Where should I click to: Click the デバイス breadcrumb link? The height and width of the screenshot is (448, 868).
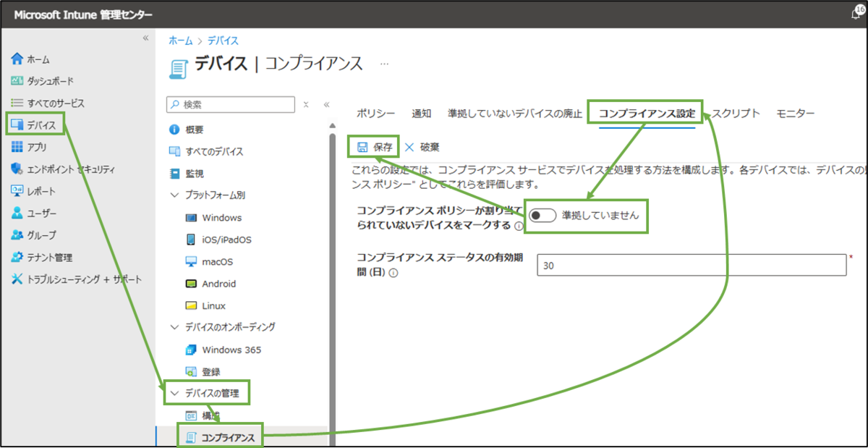click(x=223, y=41)
